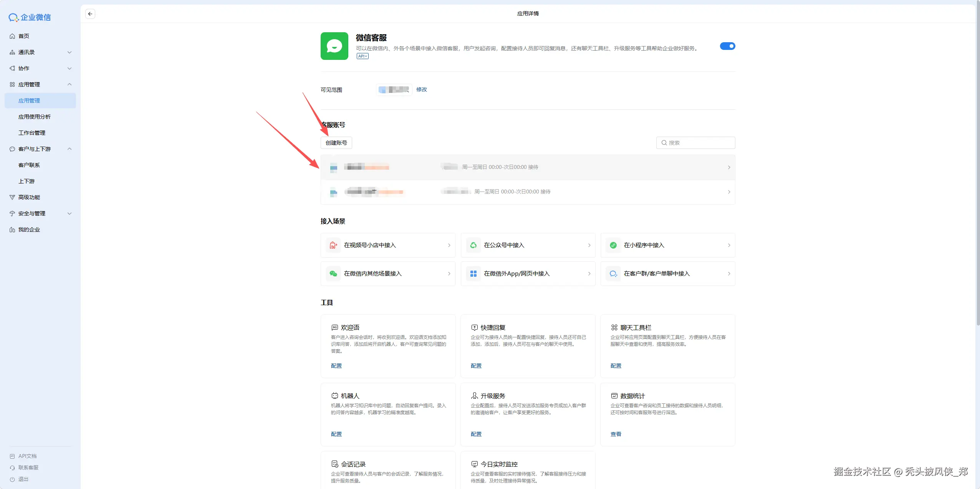
Task: Click the 在小程序中接入 mini program icon
Action: (x=613, y=245)
